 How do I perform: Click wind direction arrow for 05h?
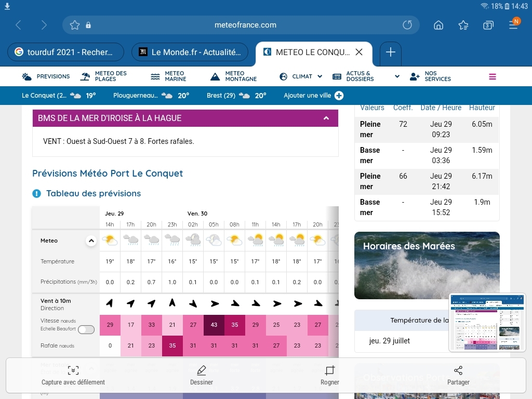[x=214, y=303]
